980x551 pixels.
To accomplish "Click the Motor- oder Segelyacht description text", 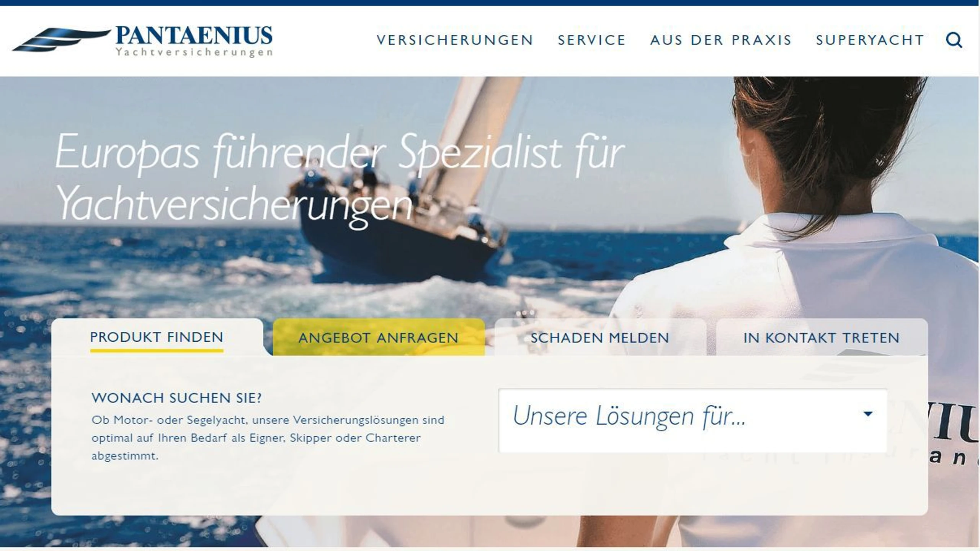I will coord(268,438).
